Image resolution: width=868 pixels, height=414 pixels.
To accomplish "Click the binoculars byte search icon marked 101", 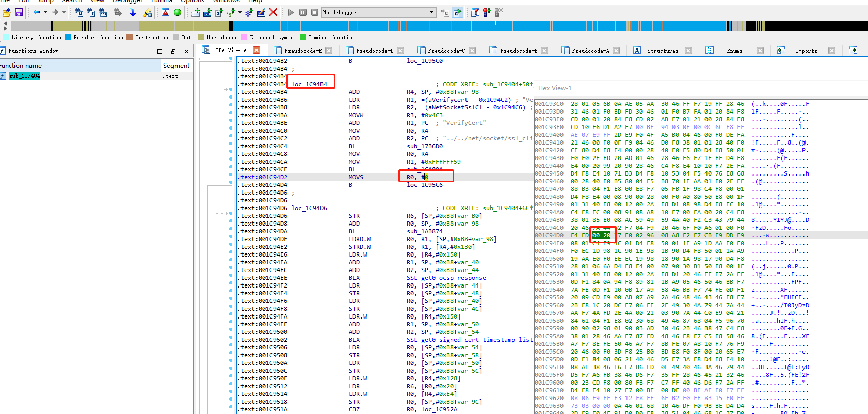I will pyautogui.click(x=103, y=12).
